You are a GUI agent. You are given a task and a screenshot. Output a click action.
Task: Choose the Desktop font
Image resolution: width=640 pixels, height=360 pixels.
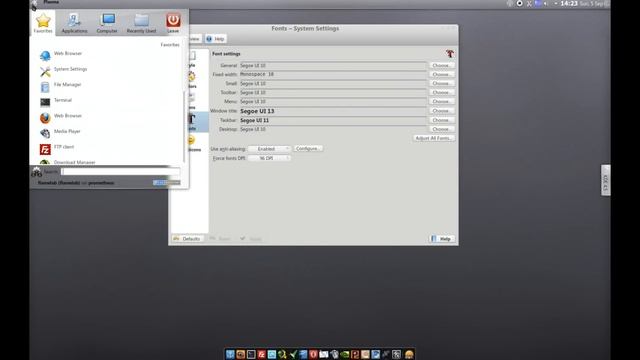tap(441, 129)
